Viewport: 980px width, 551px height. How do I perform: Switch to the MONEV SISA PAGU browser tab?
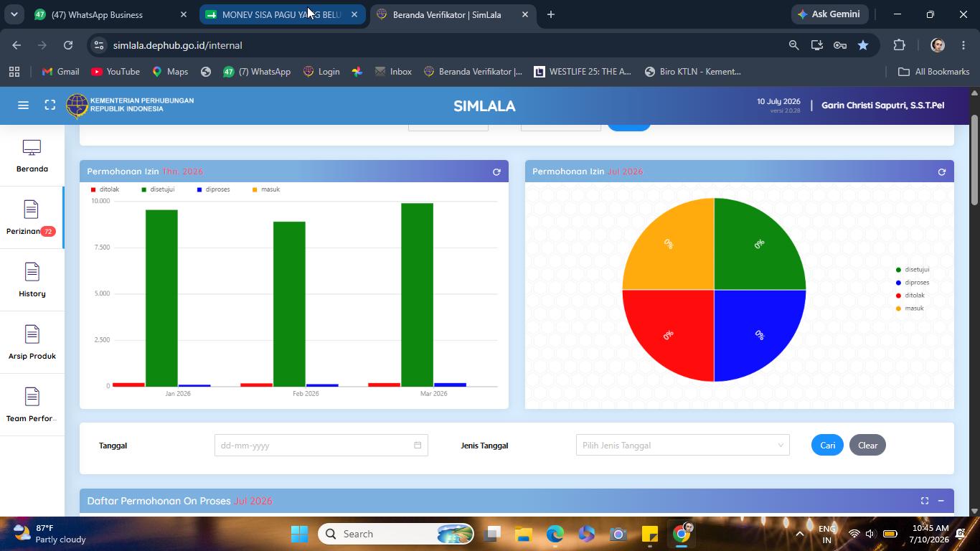tap(281, 14)
